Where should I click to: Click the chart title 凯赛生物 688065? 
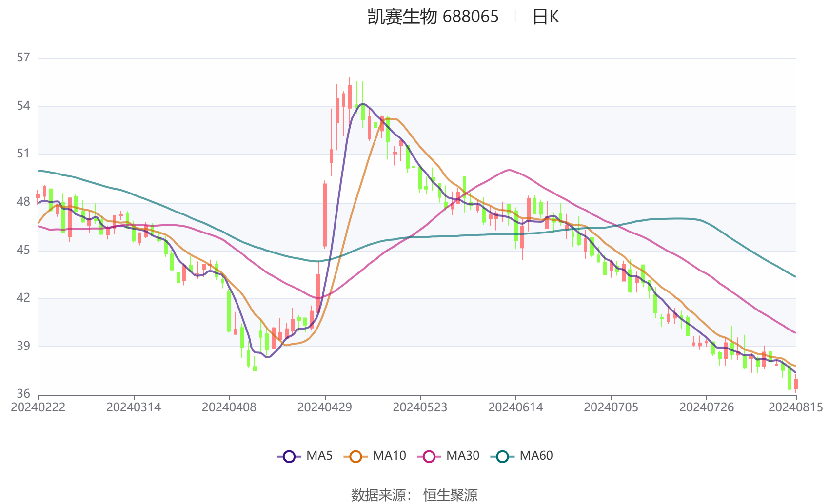click(x=433, y=17)
